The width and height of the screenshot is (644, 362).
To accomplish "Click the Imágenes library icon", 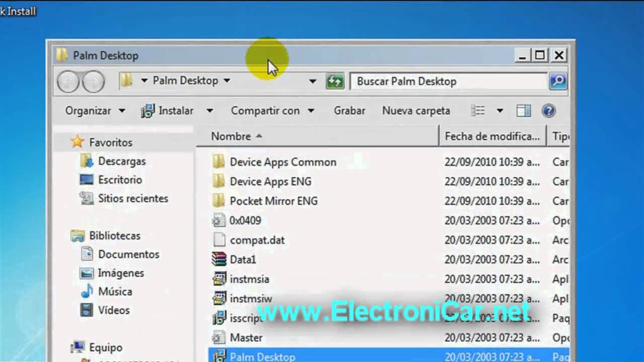I will click(87, 273).
